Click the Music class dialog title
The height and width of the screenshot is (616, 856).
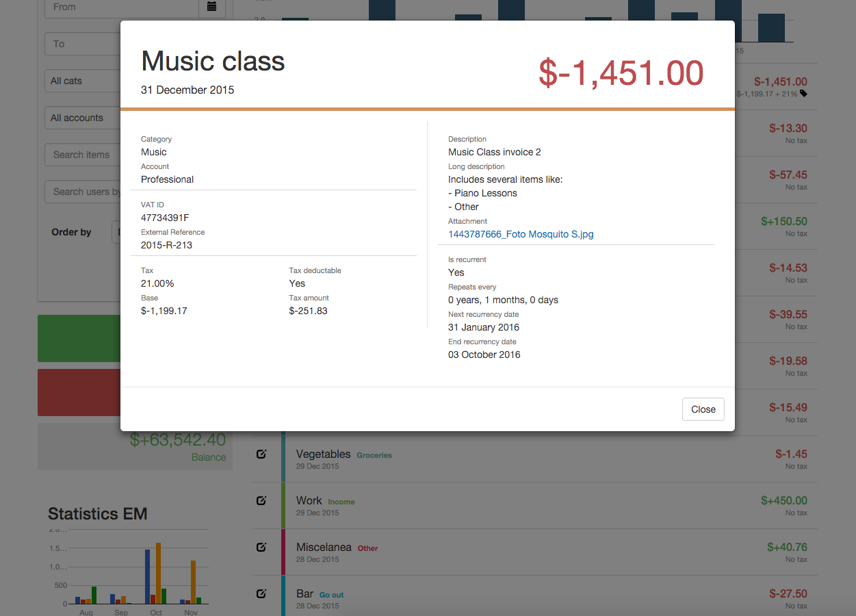(213, 62)
